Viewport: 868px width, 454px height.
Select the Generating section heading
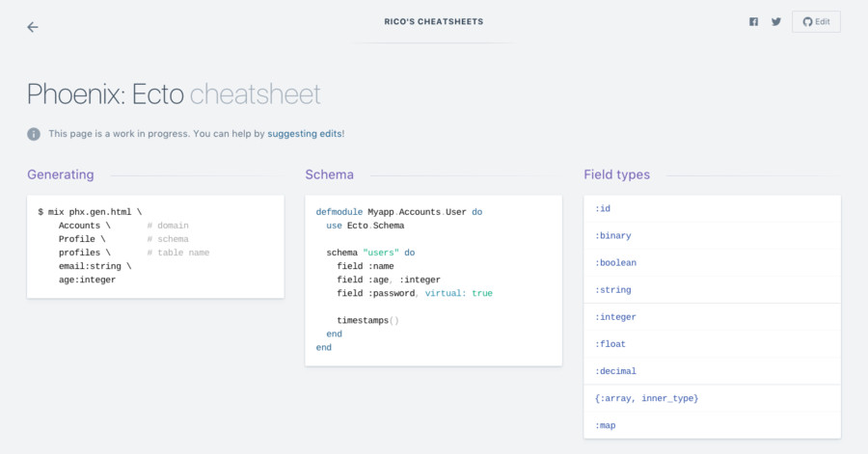(x=61, y=174)
